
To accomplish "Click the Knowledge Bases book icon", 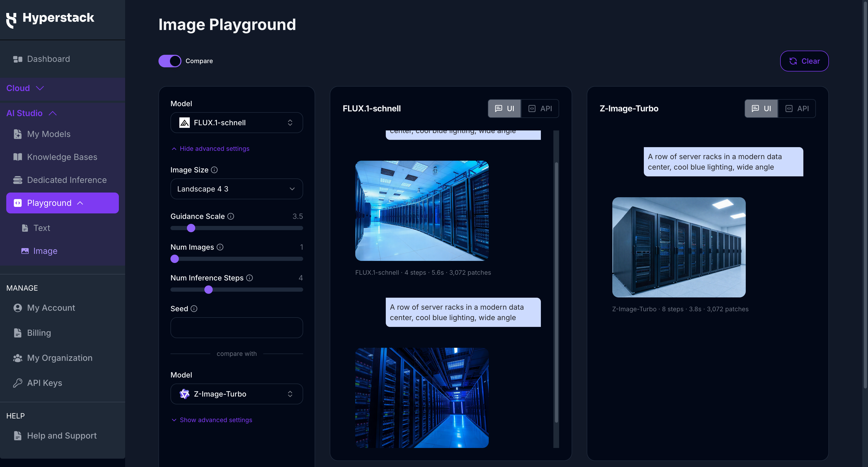I will coord(17,157).
